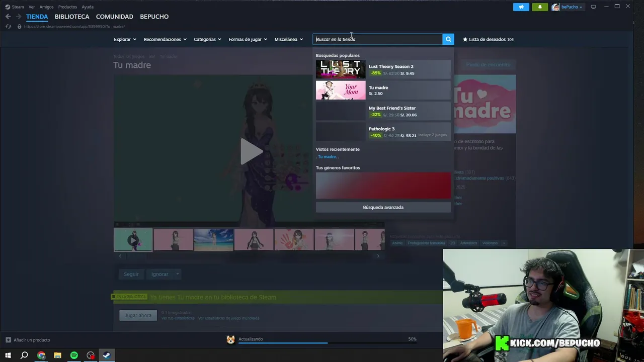Click the store search magnifier button
Viewport: 644px width, 362px height.
[448, 39]
